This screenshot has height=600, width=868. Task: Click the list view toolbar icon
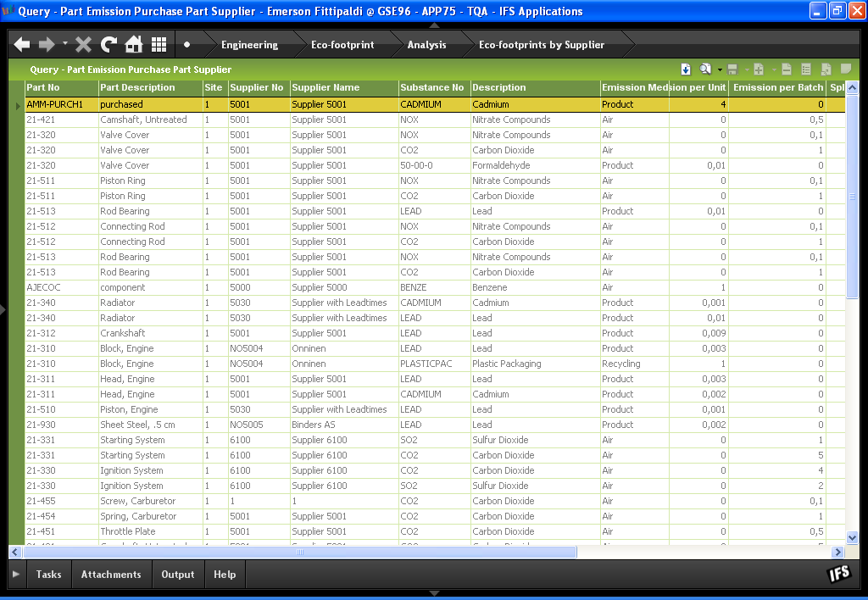[x=806, y=69]
